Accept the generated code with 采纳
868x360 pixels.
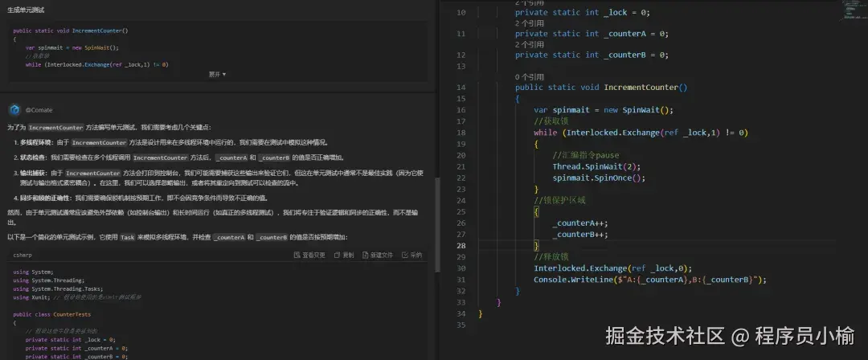tap(411, 256)
